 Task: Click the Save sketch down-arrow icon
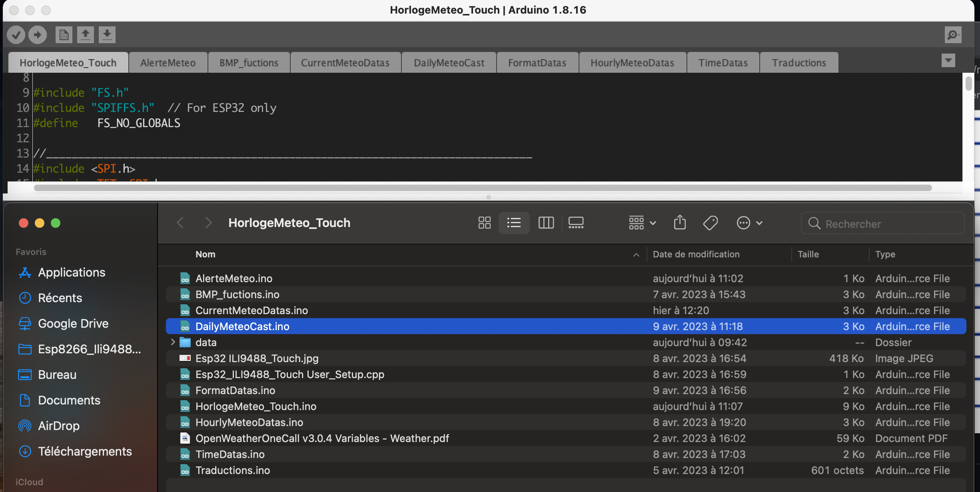click(x=107, y=35)
